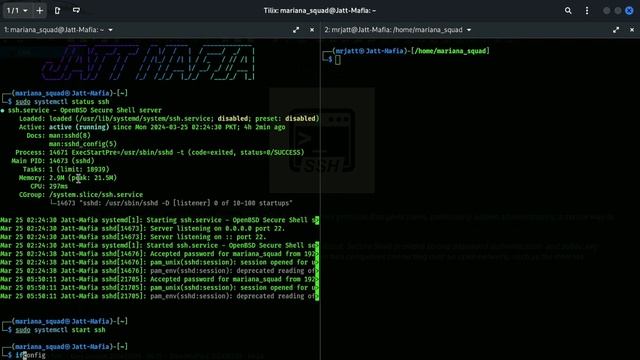Click the 'CGroup: /system.slice/ssh.service' line

81,195
